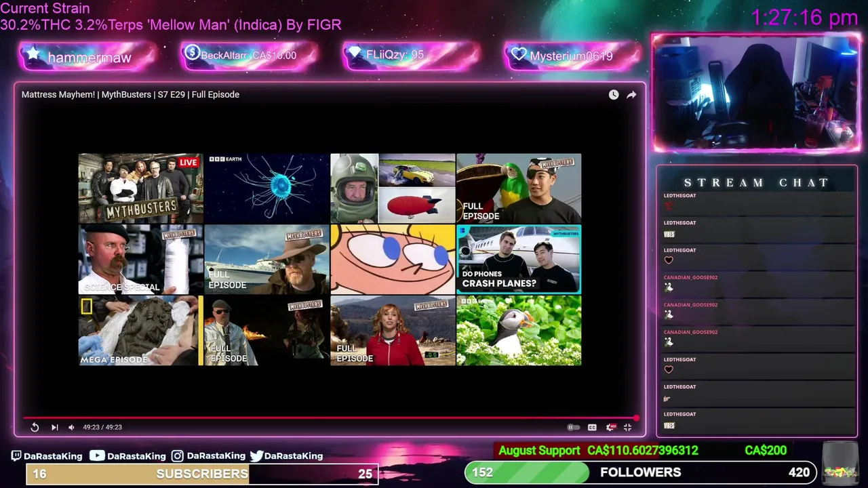This screenshot has height=488, width=868.
Task: Open the Science Special thumbnail
Action: tap(140, 260)
